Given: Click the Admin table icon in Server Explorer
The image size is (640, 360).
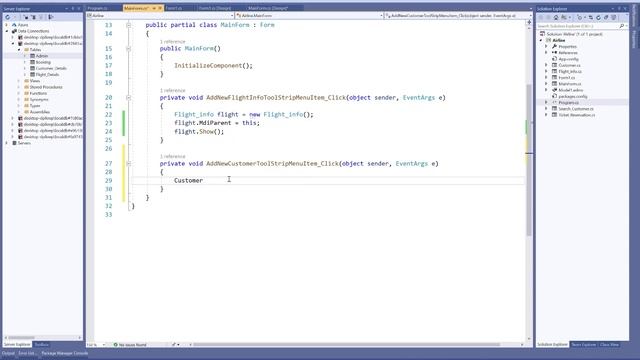Looking at the screenshot, I should (32, 56).
